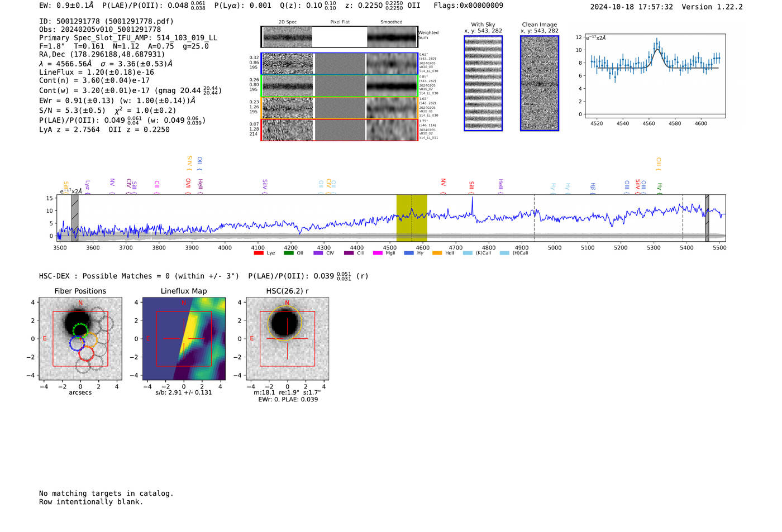Select the Weighted Sum smoothed spectrum
The image size is (782, 532).
pos(392,37)
